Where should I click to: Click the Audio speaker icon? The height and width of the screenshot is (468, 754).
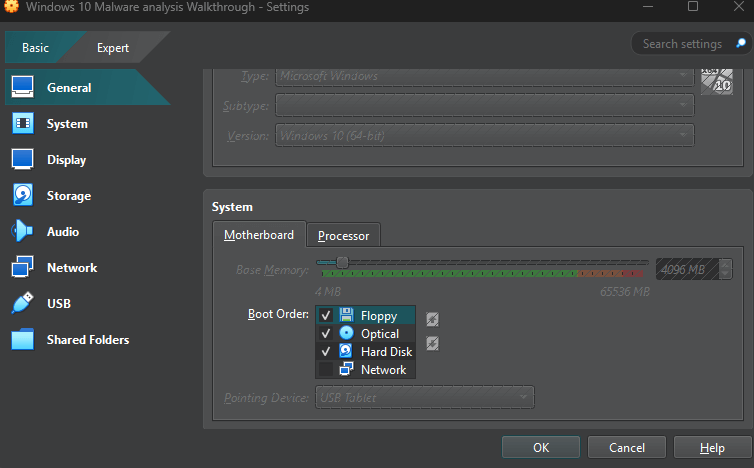point(22,231)
